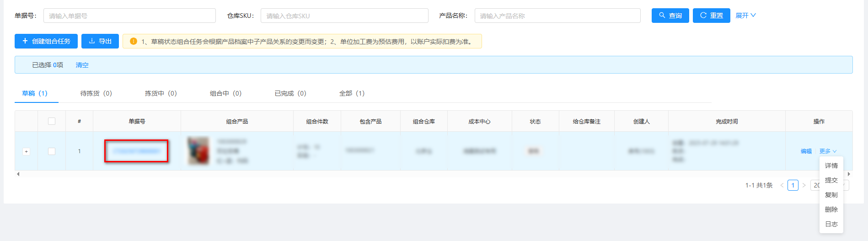Type in the 单据号 input field
868x241 pixels.
pyautogui.click(x=129, y=16)
